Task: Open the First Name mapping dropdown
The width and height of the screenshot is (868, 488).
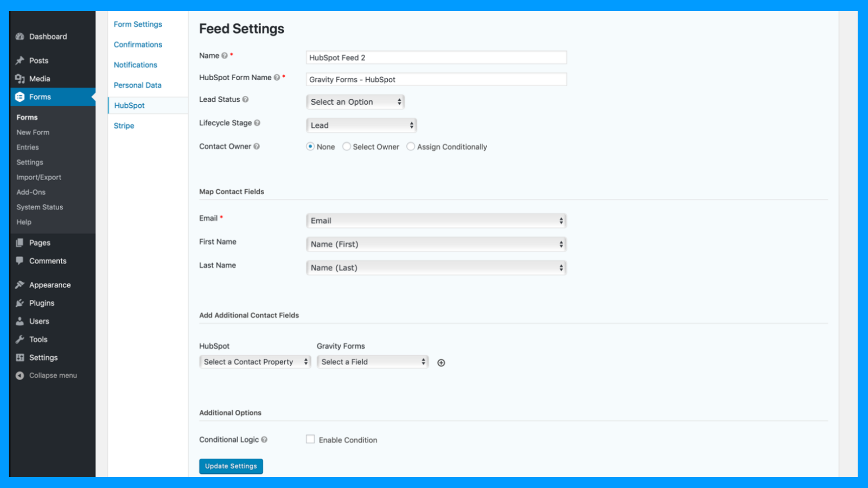Action: pyautogui.click(x=436, y=244)
